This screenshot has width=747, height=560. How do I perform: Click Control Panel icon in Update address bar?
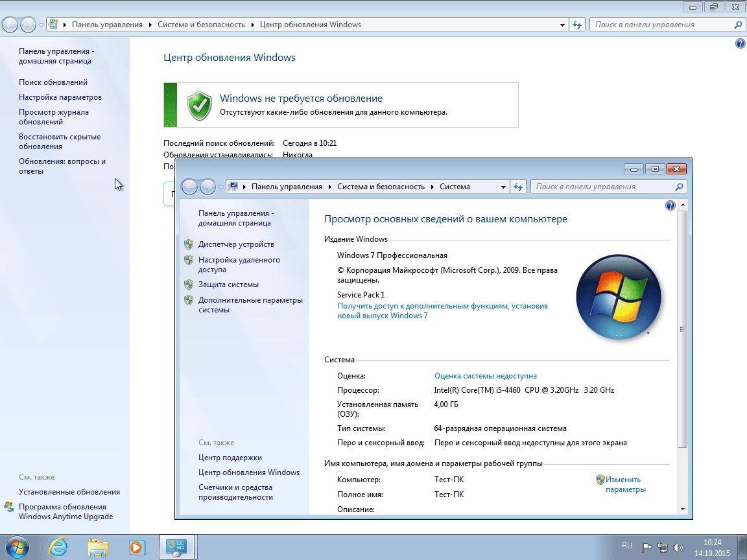click(x=53, y=24)
